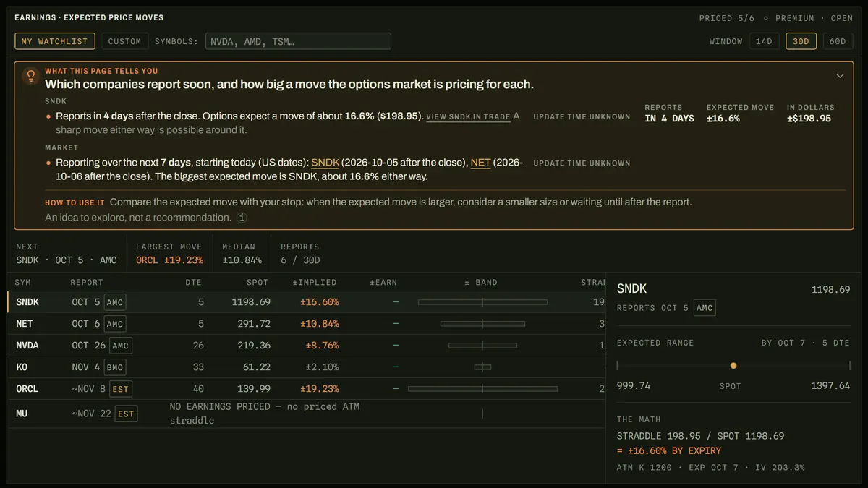The image size is (868, 488).
Task: Click the NET ± band bar
Action: pyautogui.click(x=482, y=323)
